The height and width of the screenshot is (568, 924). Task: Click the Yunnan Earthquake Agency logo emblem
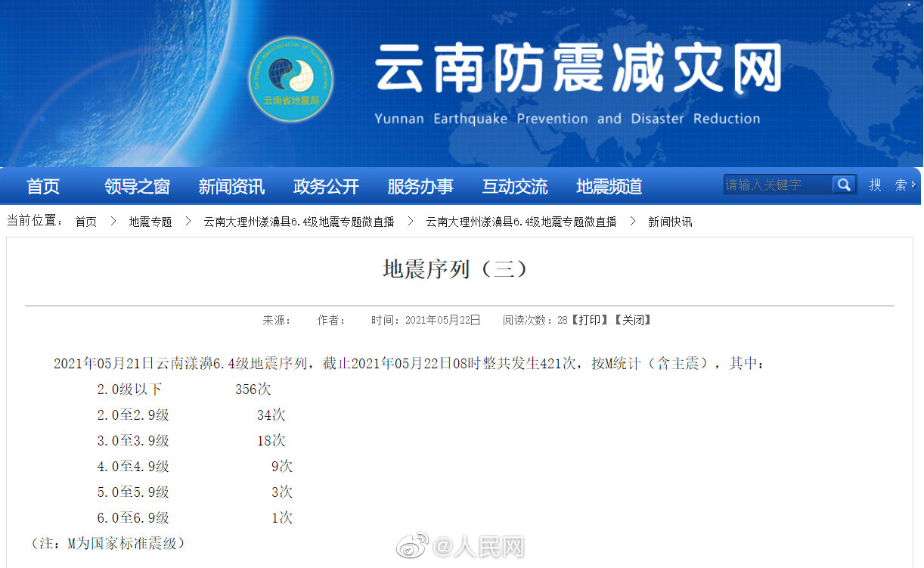[x=291, y=79]
